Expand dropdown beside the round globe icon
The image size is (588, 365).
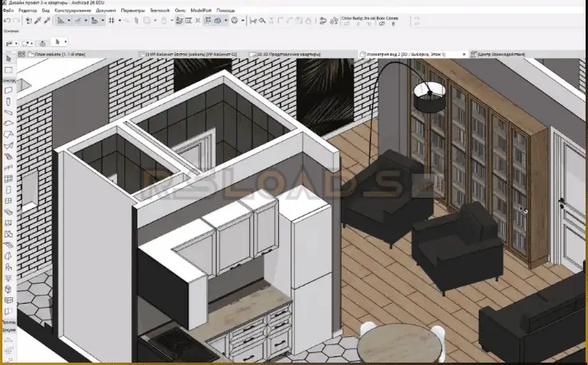click(x=243, y=21)
